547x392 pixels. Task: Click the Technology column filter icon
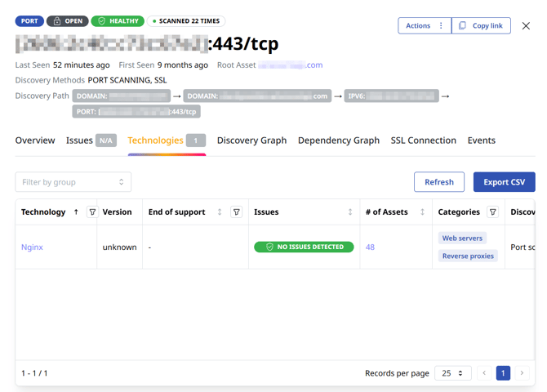pyautogui.click(x=92, y=212)
